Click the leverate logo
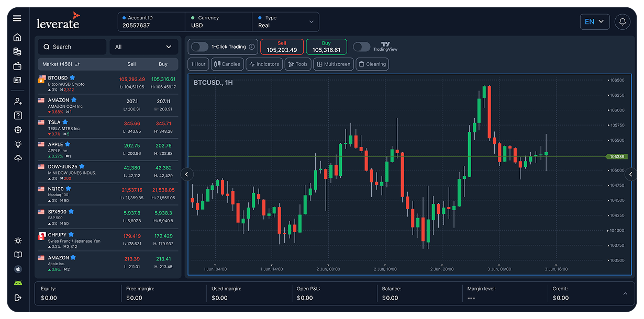This screenshot has width=644, height=319. tap(58, 21)
